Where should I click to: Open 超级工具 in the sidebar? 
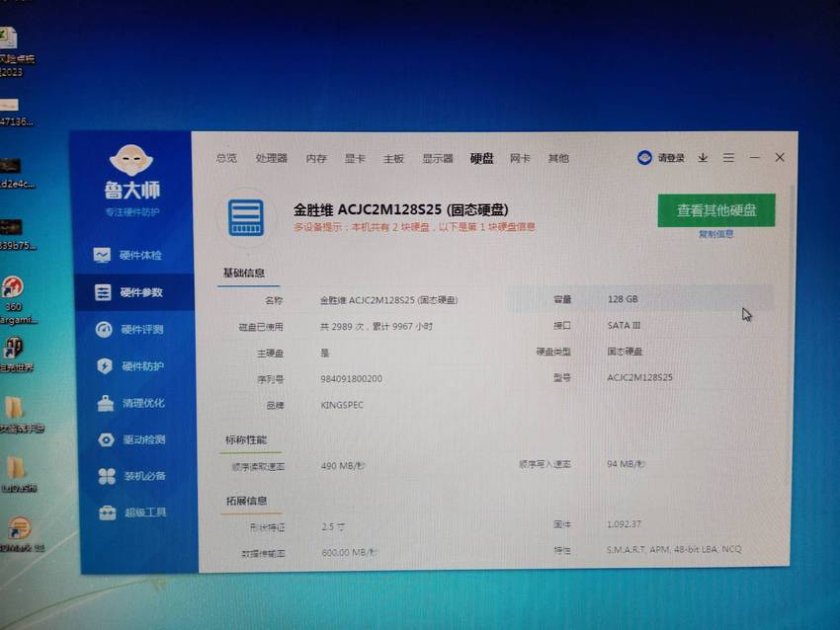click(132, 512)
